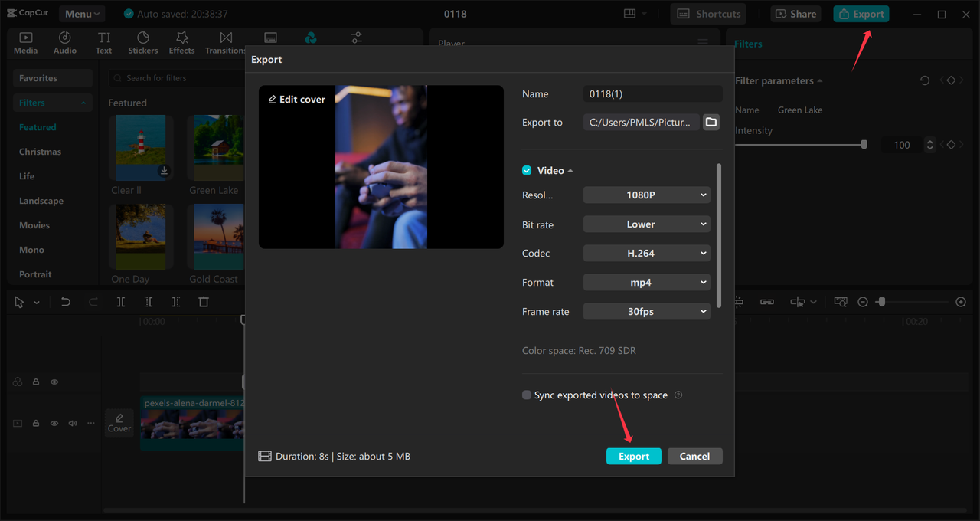Viewport: 980px width, 521px height.
Task: Click the Undo icon
Action: click(65, 302)
